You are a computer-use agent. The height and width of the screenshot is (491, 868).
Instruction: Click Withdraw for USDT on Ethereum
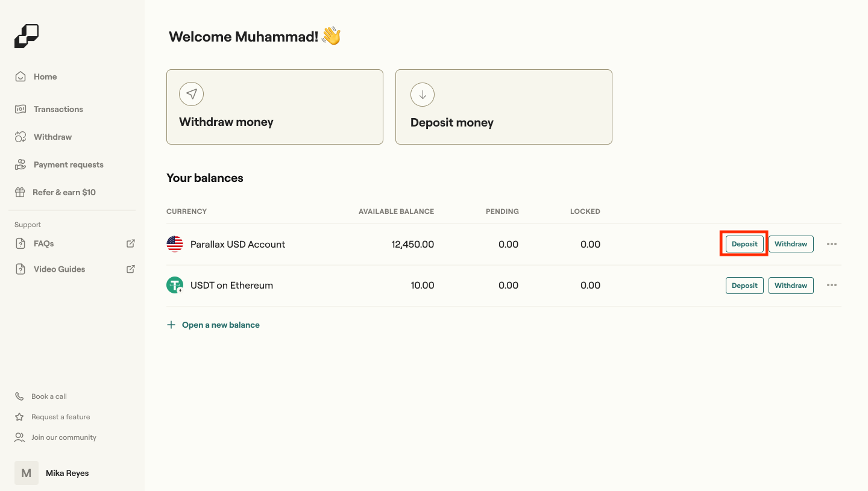pos(791,285)
